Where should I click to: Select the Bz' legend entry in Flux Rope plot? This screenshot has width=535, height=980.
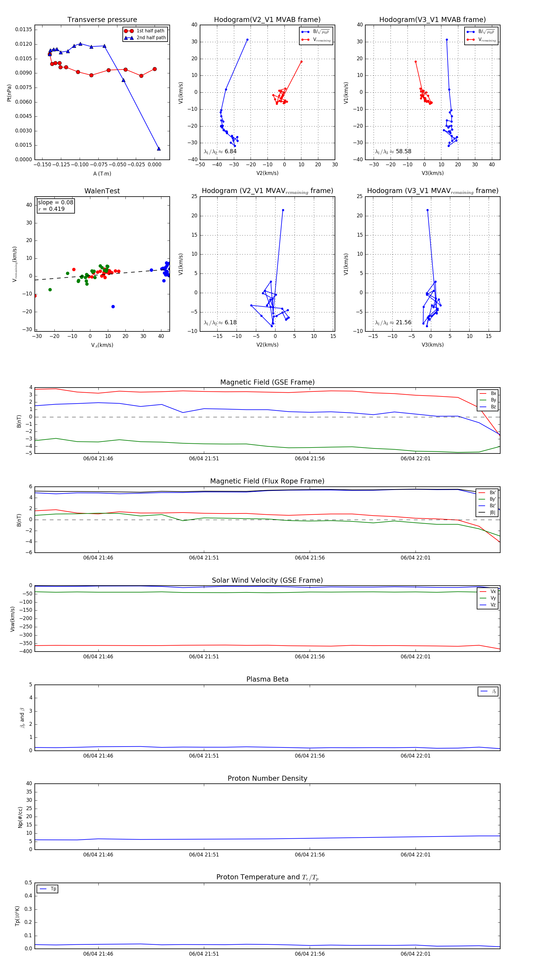coord(488,506)
